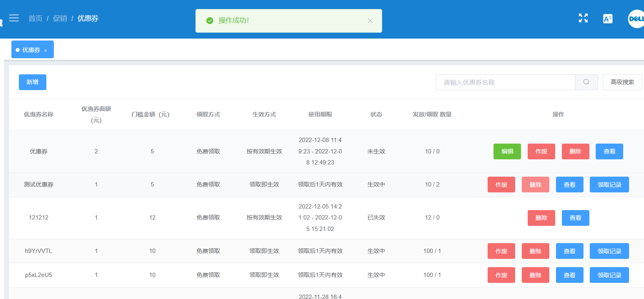Click green 编辑 button for 优惠券 row
This screenshot has width=644, height=299.
[x=507, y=151]
